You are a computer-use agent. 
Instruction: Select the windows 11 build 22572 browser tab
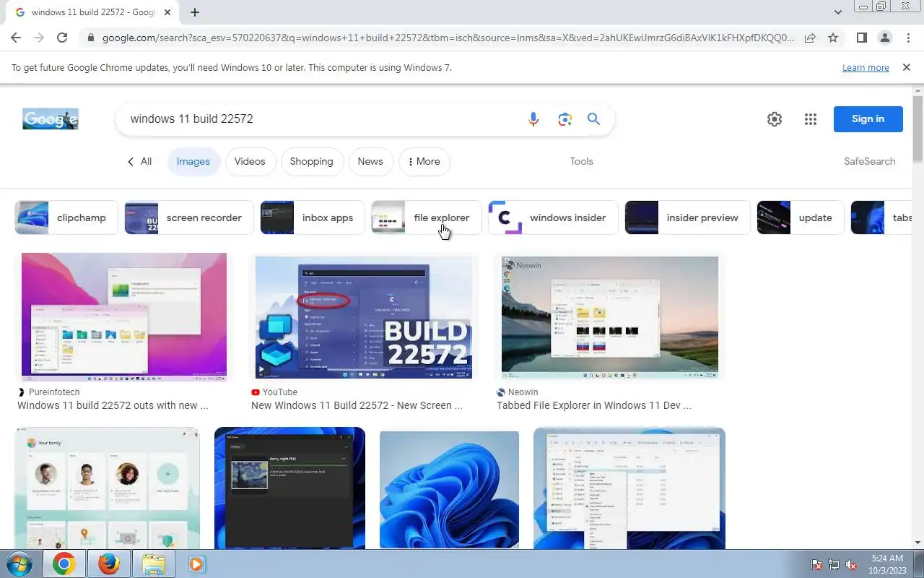(92, 12)
